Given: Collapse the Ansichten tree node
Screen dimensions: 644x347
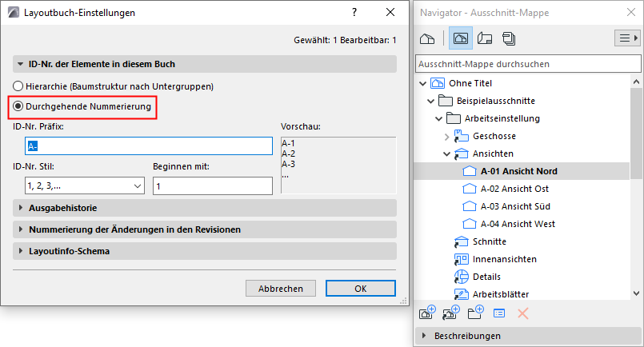Looking at the screenshot, I should coord(446,154).
